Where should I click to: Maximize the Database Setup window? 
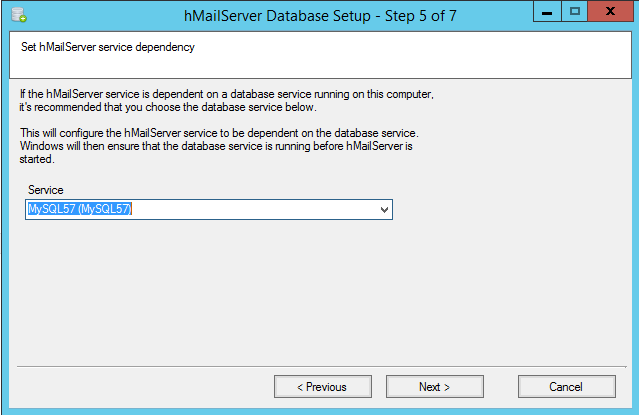tap(575, 12)
